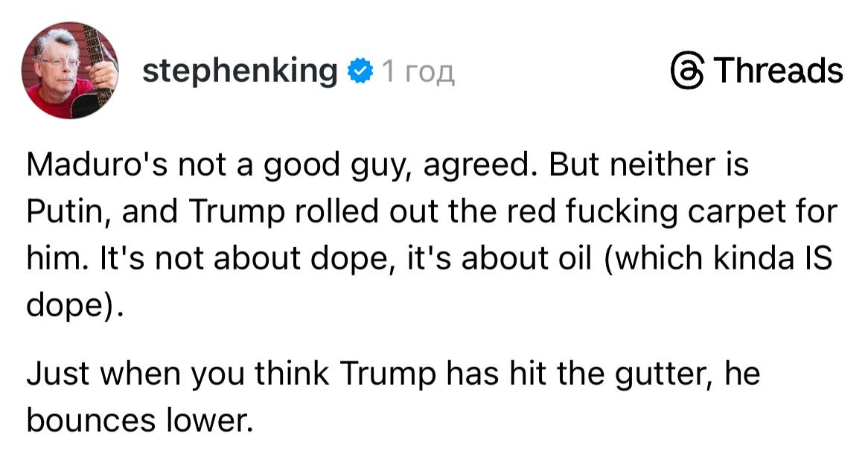Click the "Threads" wordmark text

[x=779, y=71]
